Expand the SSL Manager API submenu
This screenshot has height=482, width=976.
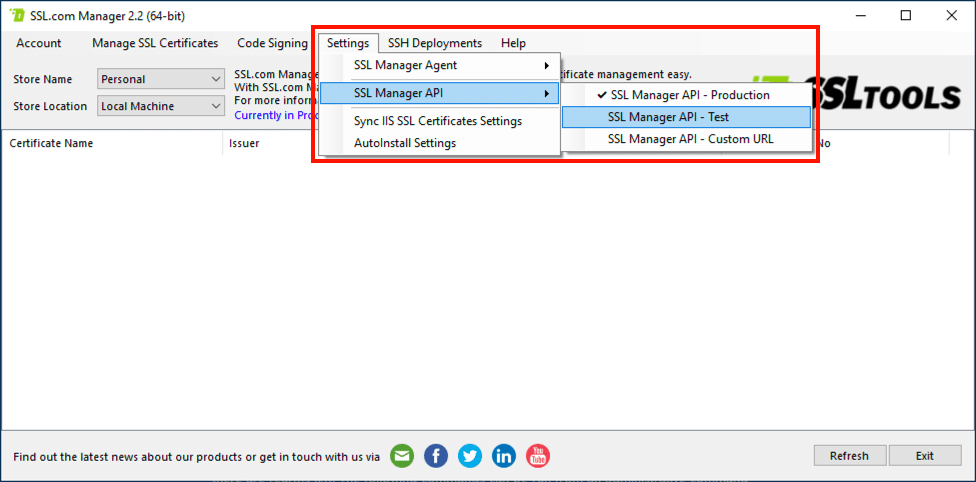(x=439, y=93)
